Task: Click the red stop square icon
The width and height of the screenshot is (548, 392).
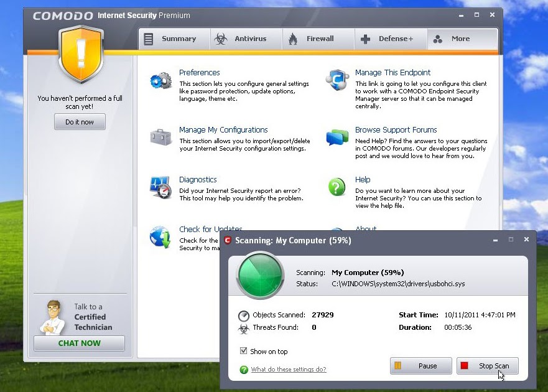Action: (x=464, y=365)
